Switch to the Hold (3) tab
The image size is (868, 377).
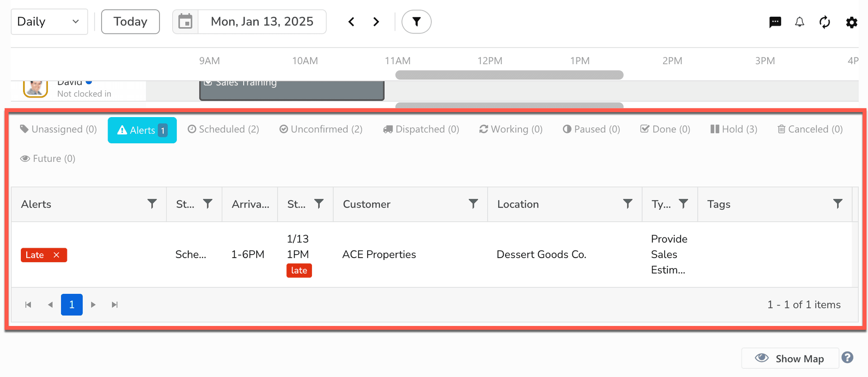[x=734, y=129]
